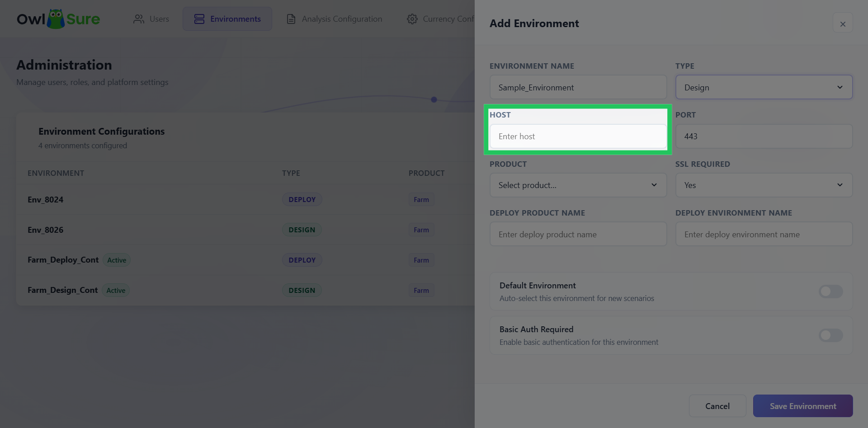
Task: Enable the Basic Auth Required switch
Action: [831, 335]
